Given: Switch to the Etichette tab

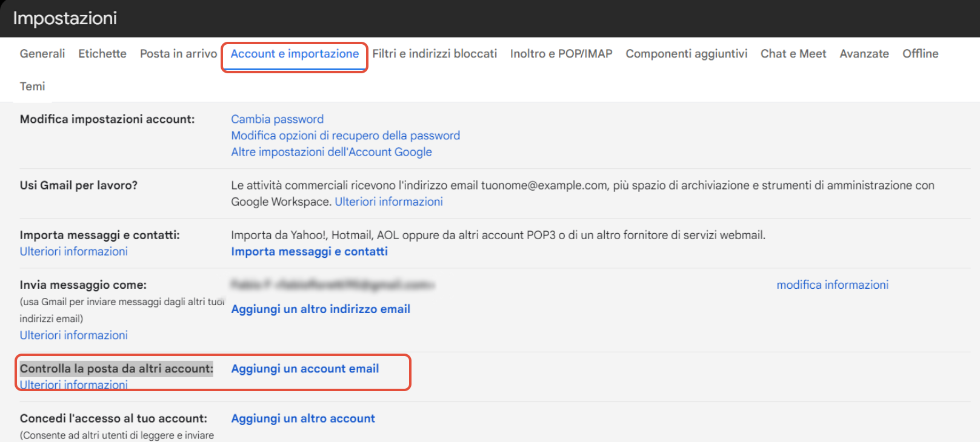Looking at the screenshot, I should 102,54.
